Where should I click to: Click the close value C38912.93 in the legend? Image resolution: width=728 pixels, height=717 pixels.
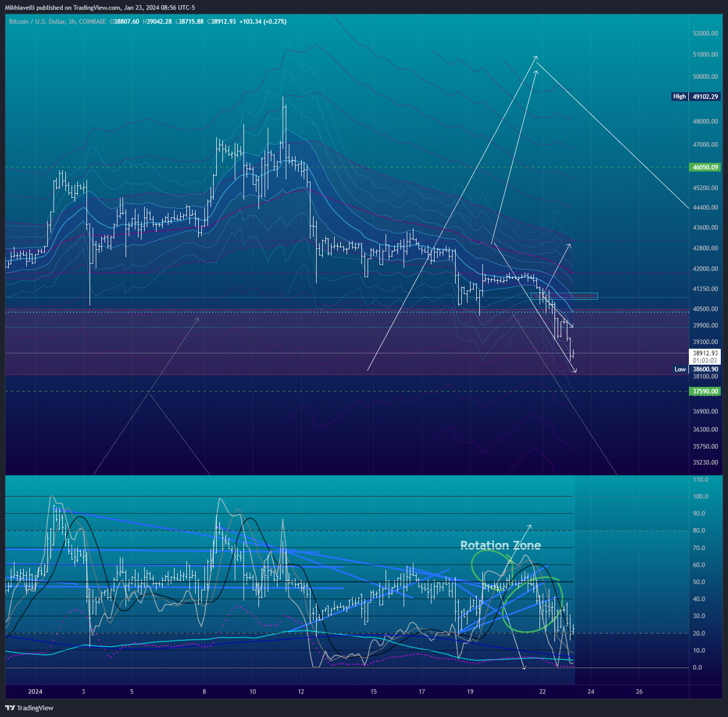[221, 22]
